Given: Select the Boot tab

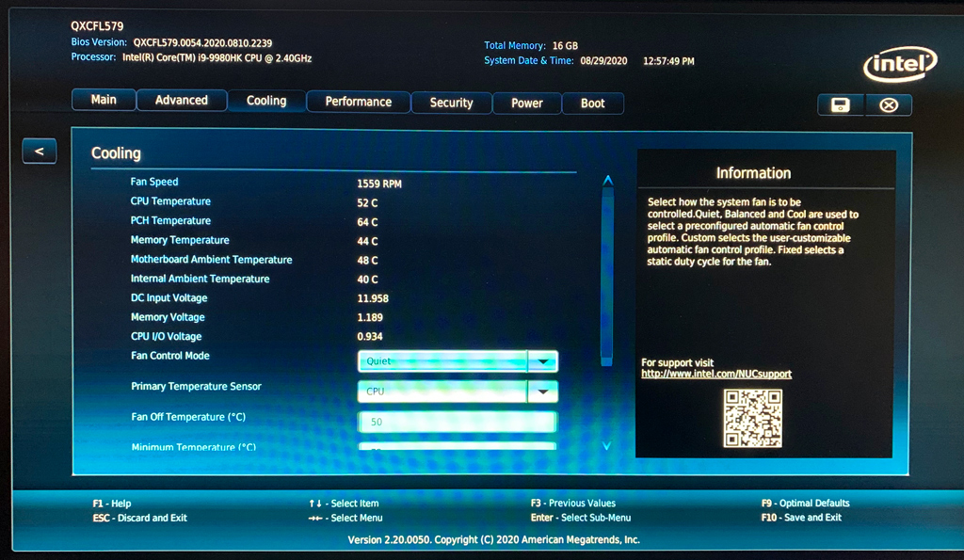Looking at the screenshot, I should tap(592, 103).
